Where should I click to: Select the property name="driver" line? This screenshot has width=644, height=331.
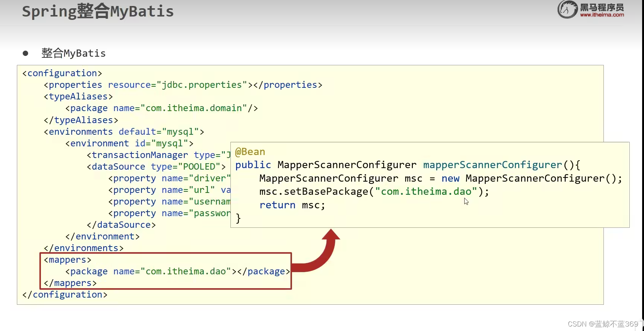click(x=170, y=178)
